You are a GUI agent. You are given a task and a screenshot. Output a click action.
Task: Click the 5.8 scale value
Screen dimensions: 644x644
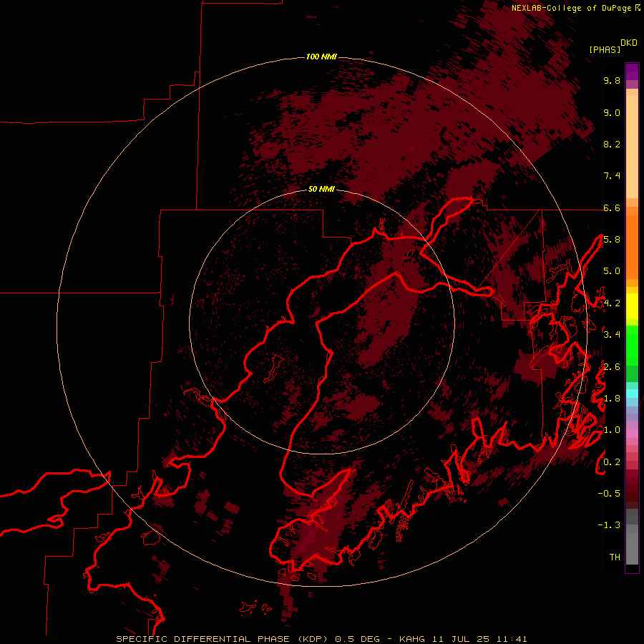[x=612, y=240]
